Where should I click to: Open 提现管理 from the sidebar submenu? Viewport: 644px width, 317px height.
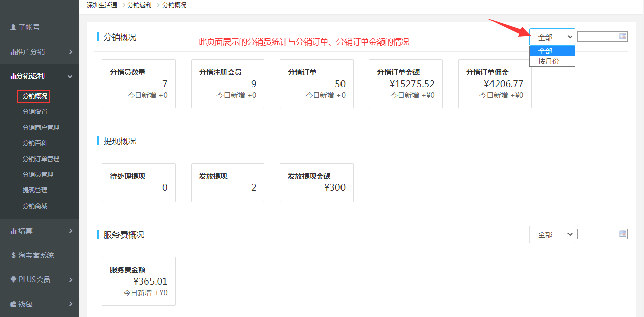pos(35,190)
